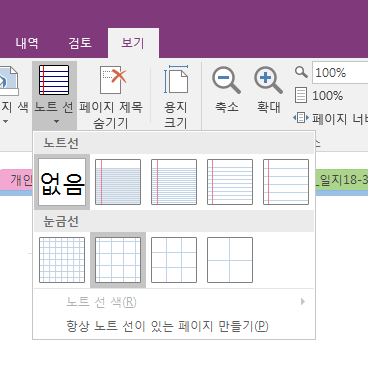Click the zoom percentage input field
This screenshot has width=368, height=375.
point(340,72)
